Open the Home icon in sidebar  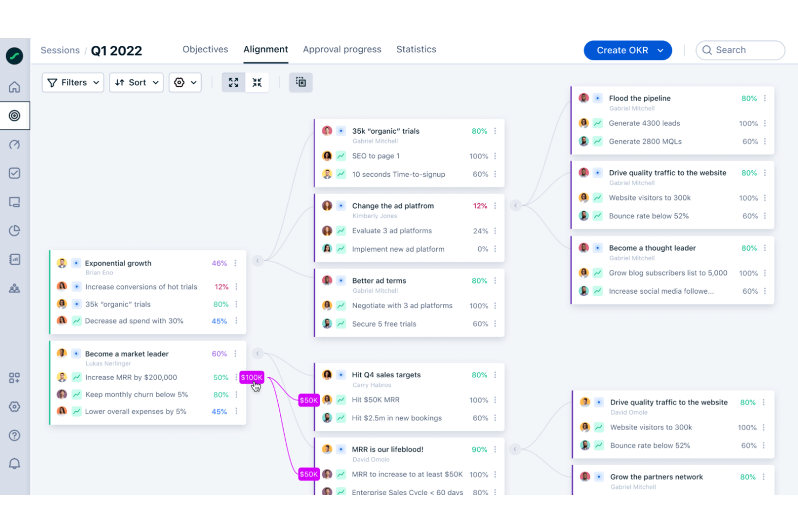point(15,87)
